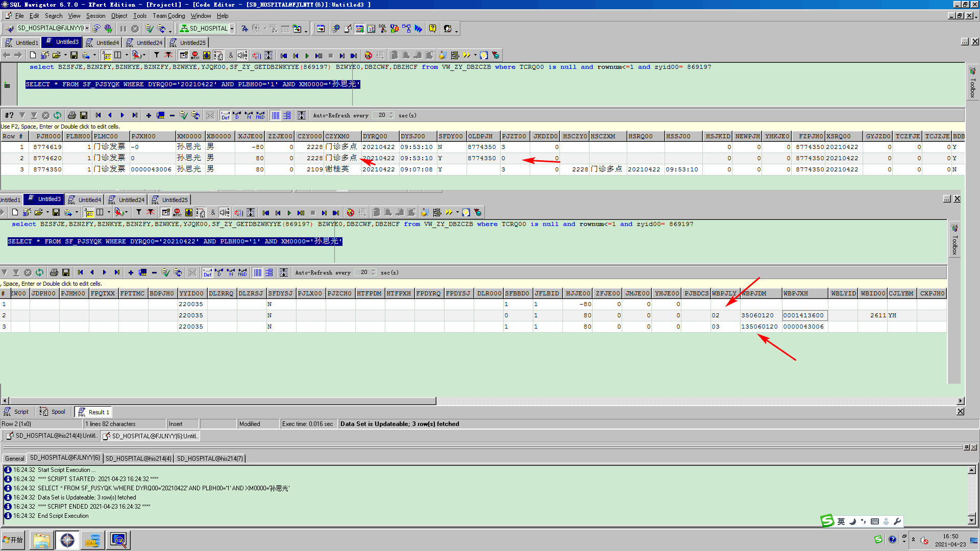Print the upper result grid
This screenshot has height=551, width=980.
(x=72, y=115)
